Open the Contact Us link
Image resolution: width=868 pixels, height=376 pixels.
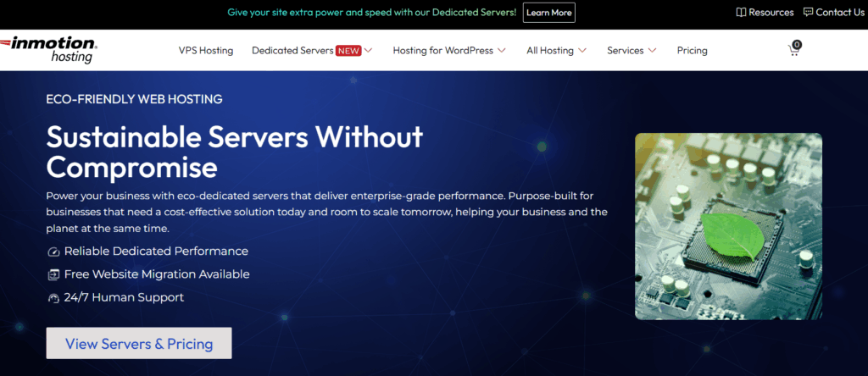[839, 13]
